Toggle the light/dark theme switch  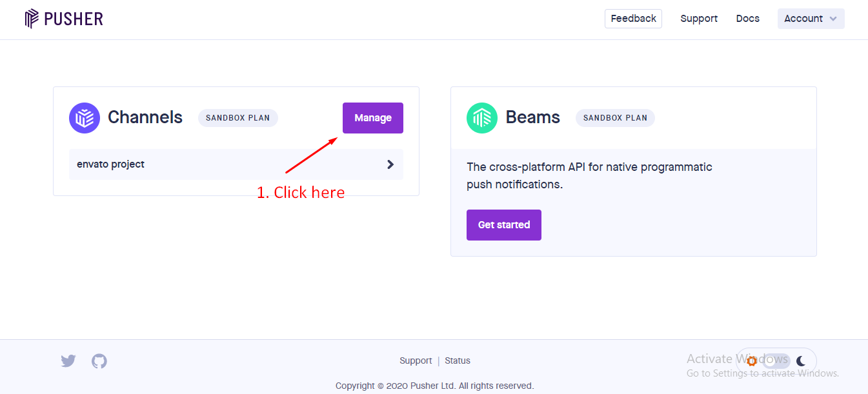click(776, 361)
